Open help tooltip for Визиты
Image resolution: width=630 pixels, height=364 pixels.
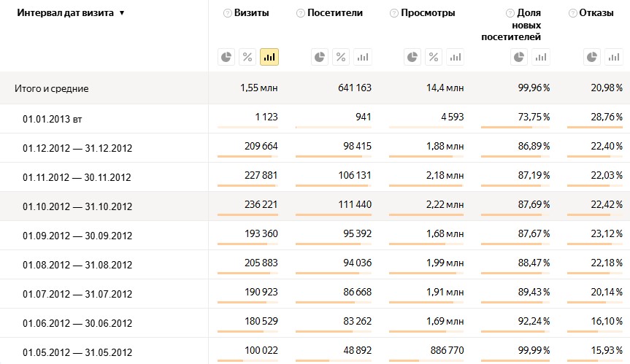pyautogui.click(x=228, y=13)
